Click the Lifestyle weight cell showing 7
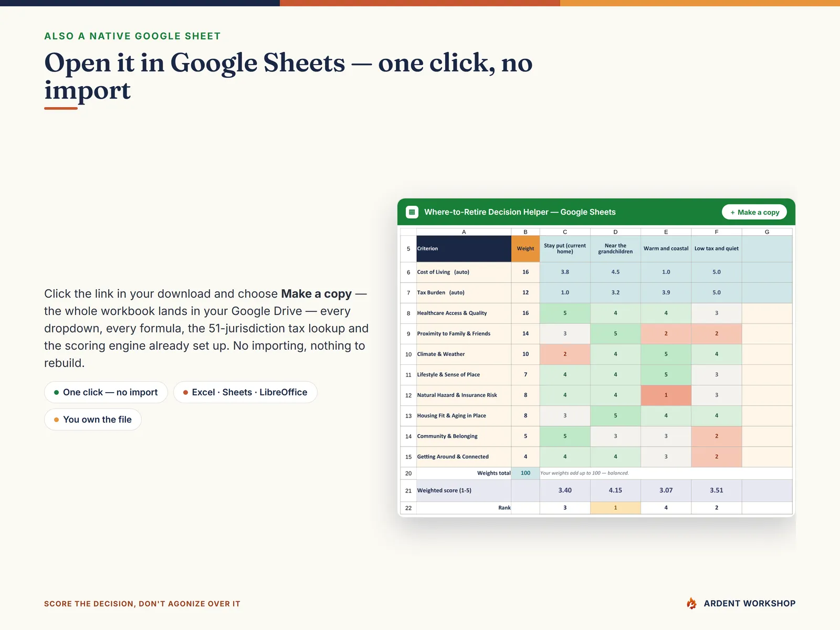This screenshot has width=840, height=630. [526, 375]
